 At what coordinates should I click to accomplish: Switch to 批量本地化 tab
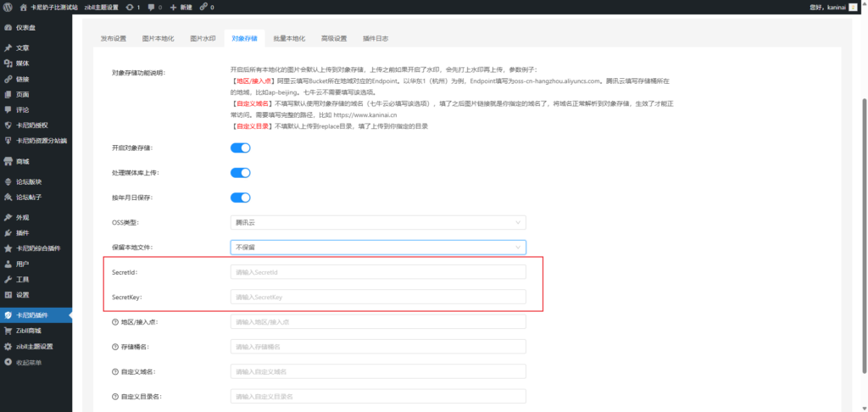[x=290, y=39]
